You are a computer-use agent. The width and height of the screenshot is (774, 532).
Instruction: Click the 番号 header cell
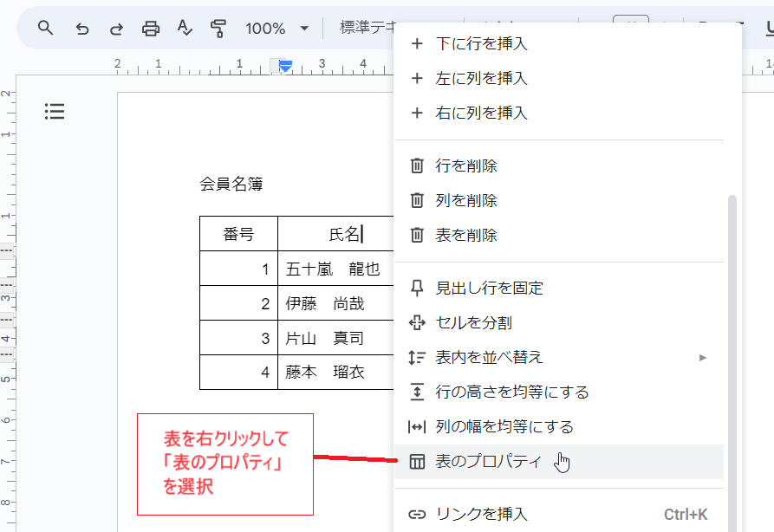click(239, 233)
